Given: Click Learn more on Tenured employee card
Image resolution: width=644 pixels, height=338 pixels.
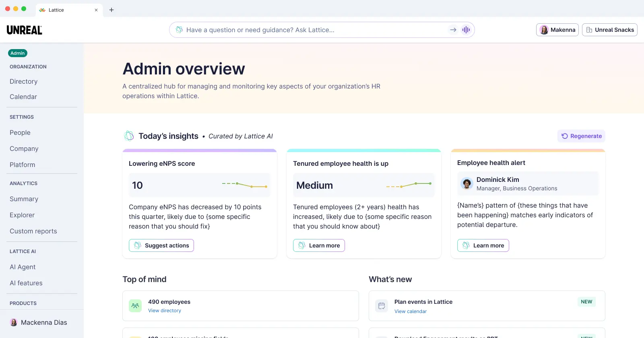Looking at the screenshot, I should (x=319, y=245).
